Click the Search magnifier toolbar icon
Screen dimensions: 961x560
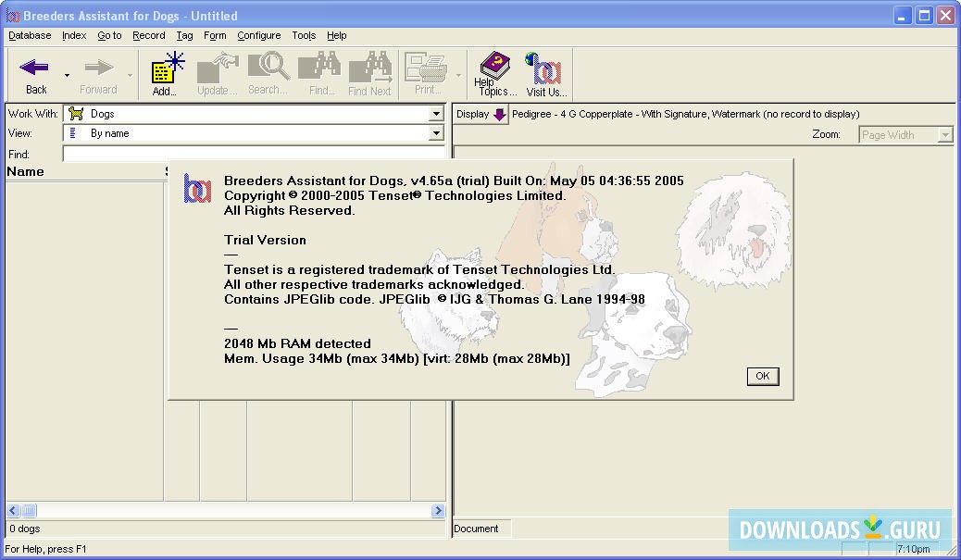point(268,66)
